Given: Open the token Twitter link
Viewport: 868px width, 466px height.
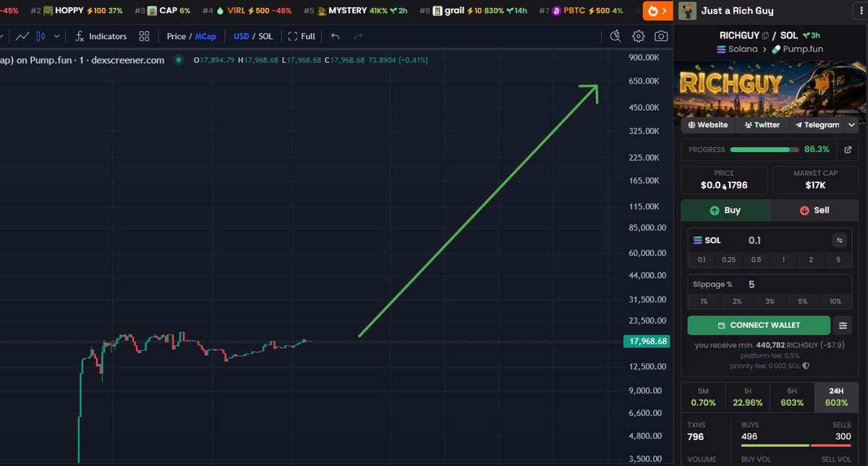Looking at the screenshot, I should [x=762, y=124].
